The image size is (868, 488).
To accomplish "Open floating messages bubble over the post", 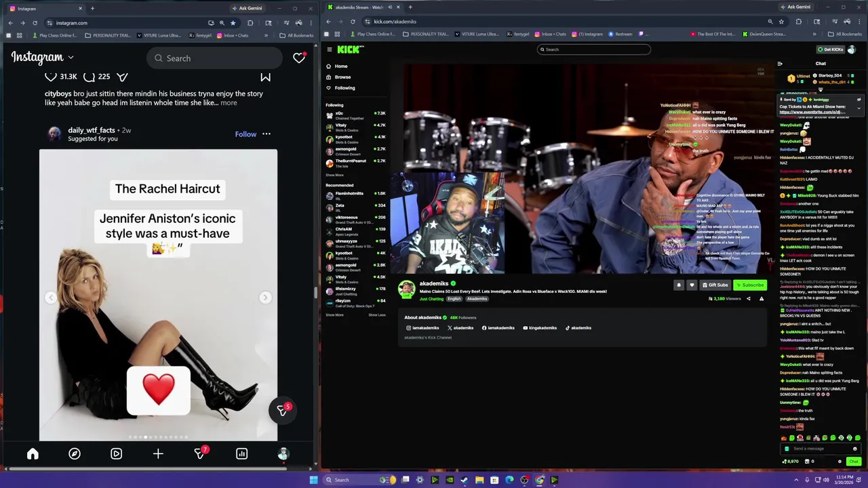I will tap(282, 410).
